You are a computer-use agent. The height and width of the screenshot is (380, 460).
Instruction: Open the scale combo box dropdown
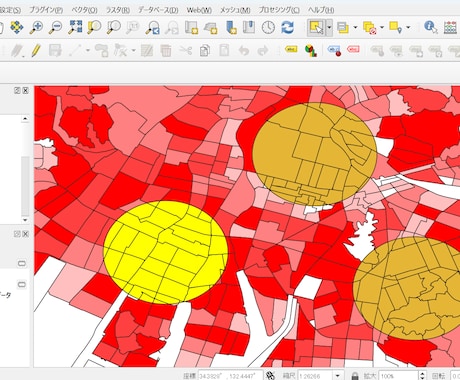(x=338, y=376)
